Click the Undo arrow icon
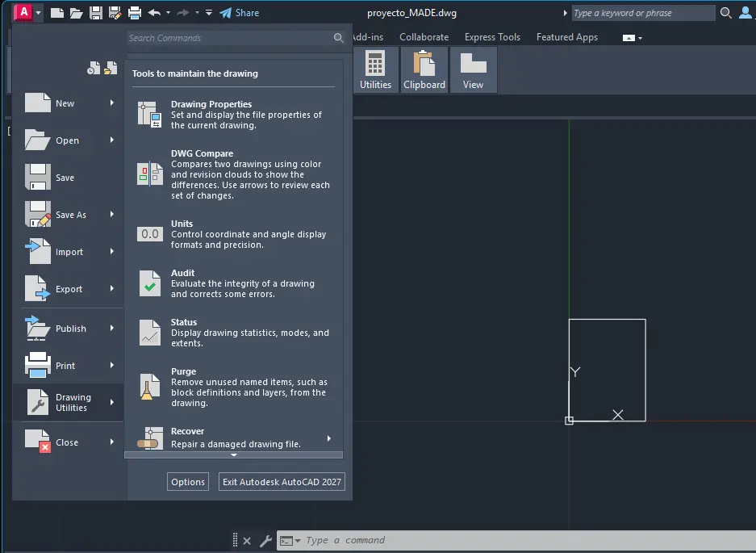756x553 pixels. click(x=154, y=13)
